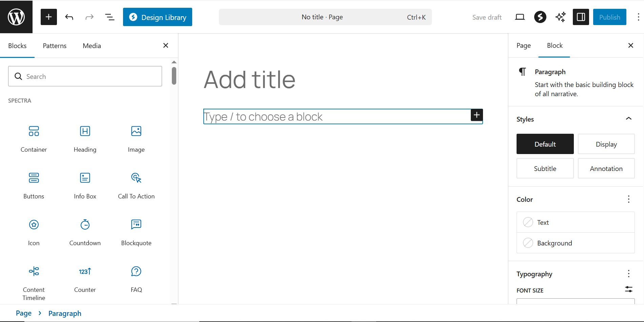Open the Text color picker

pyautogui.click(x=576, y=222)
